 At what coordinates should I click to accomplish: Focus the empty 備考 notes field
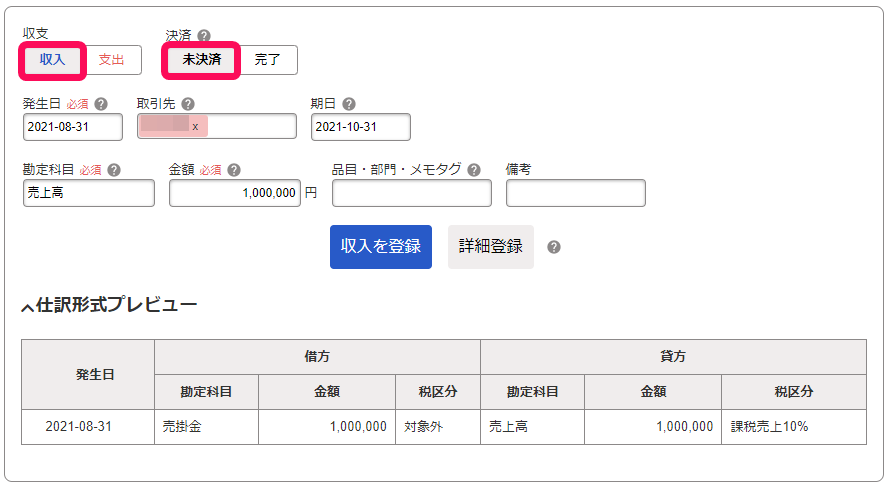click(576, 193)
